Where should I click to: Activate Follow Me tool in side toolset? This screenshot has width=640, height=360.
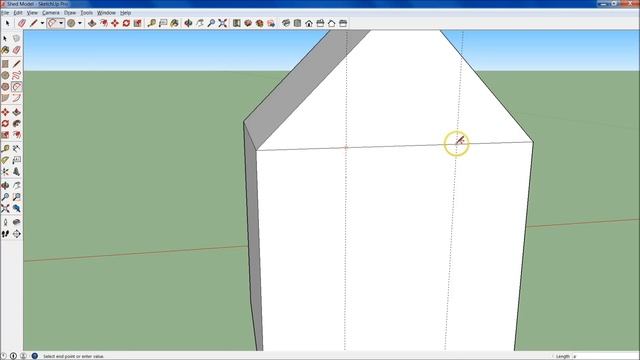click(x=16, y=123)
